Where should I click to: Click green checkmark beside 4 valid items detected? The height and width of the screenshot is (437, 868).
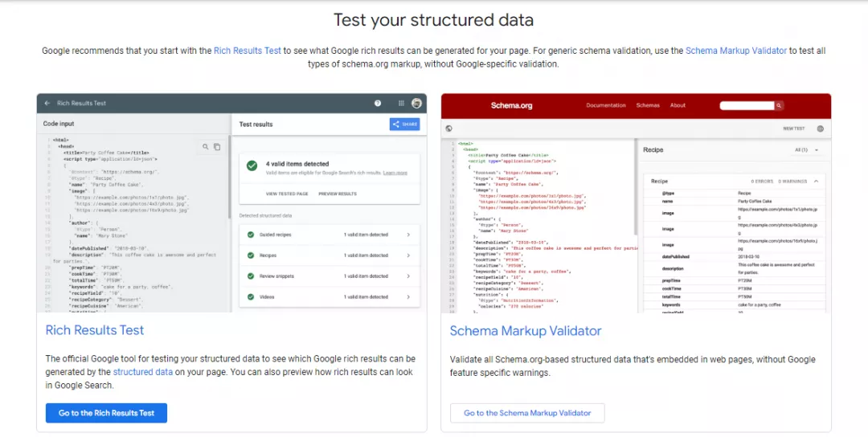pyautogui.click(x=252, y=166)
